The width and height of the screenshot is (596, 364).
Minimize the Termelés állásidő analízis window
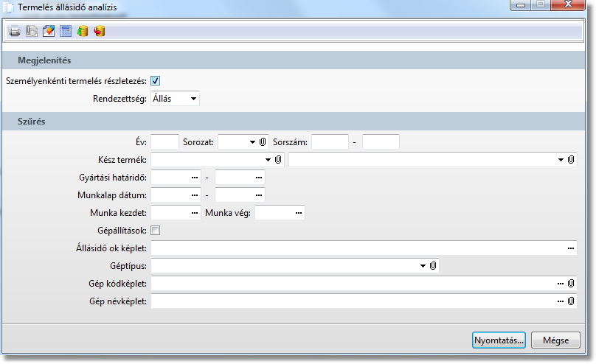[x=521, y=4]
